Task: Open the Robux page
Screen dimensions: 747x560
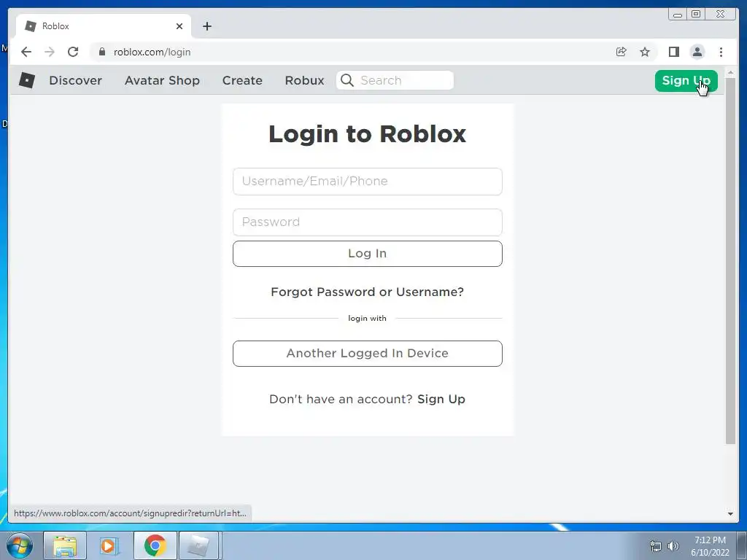Action: tap(304, 80)
